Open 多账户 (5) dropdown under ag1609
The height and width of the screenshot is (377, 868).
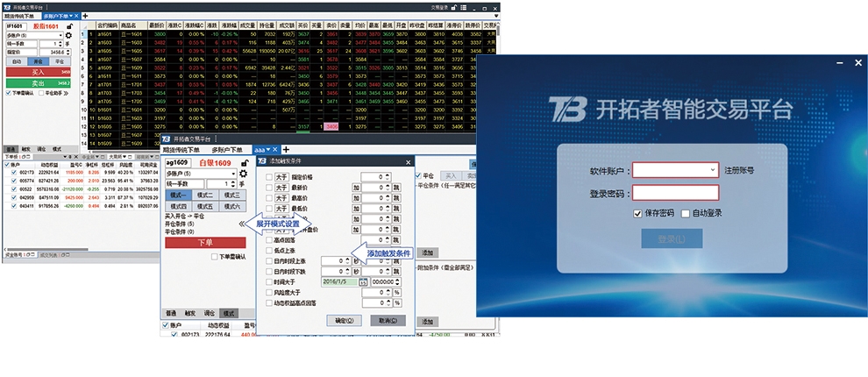pos(234,174)
